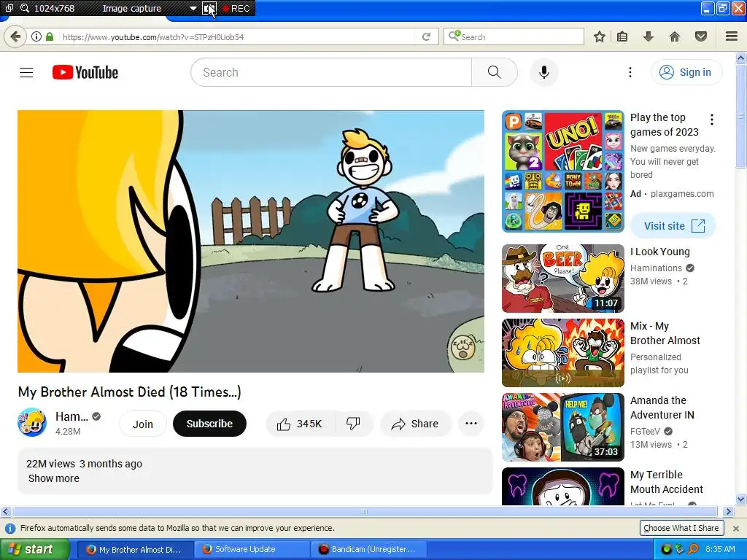Click the horizontal scrollbar left arrow

click(x=5, y=511)
